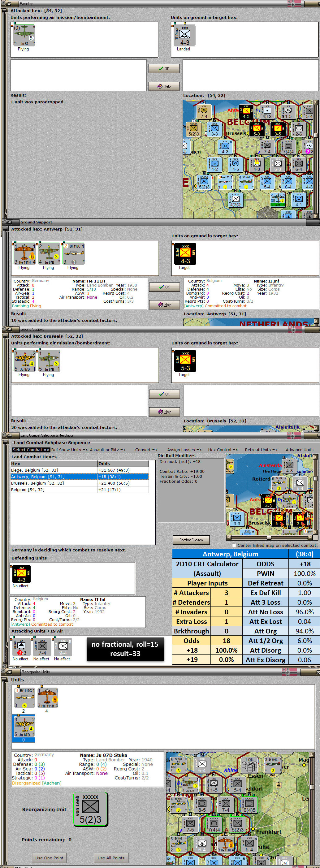Click the Advance Units sequence step

click(x=300, y=450)
